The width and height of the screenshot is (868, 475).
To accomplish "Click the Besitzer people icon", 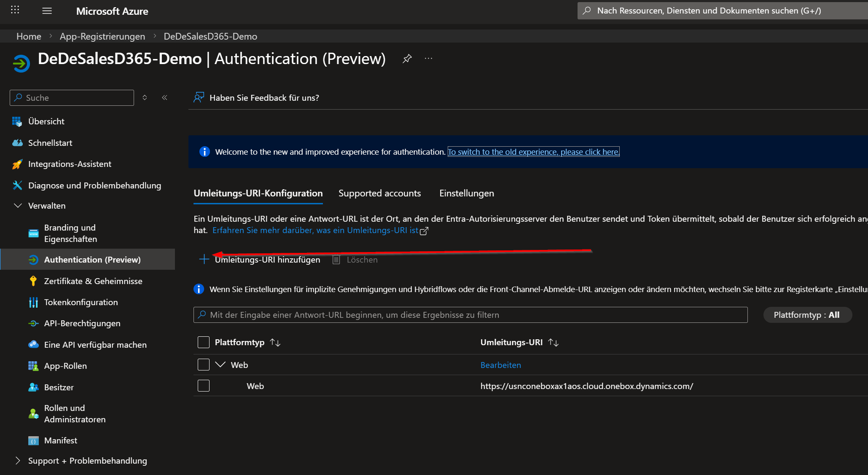I will pyautogui.click(x=33, y=387).
